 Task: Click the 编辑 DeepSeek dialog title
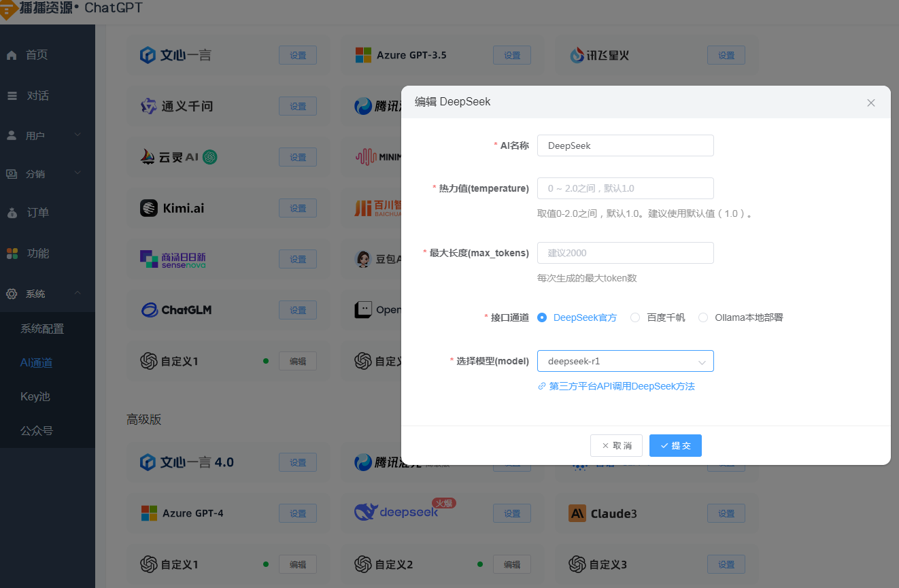click(x=453, y=102)
